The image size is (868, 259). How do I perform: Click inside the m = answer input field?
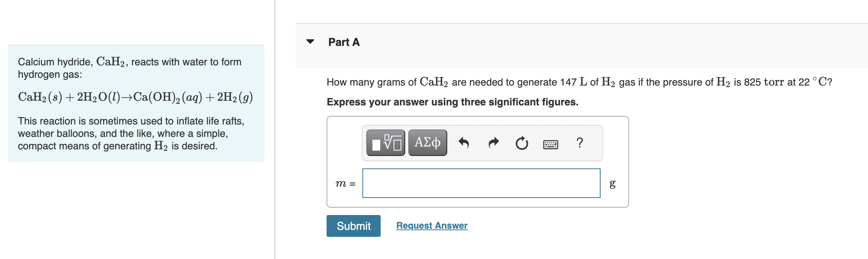point(481,183)
